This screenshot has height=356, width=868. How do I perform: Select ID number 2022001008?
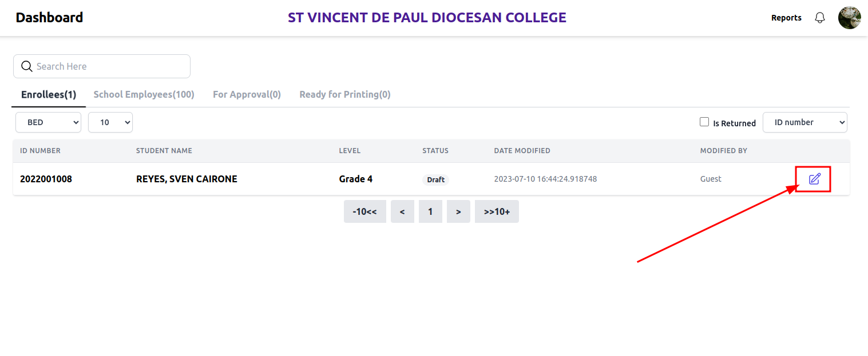click(x=46, y=179)
